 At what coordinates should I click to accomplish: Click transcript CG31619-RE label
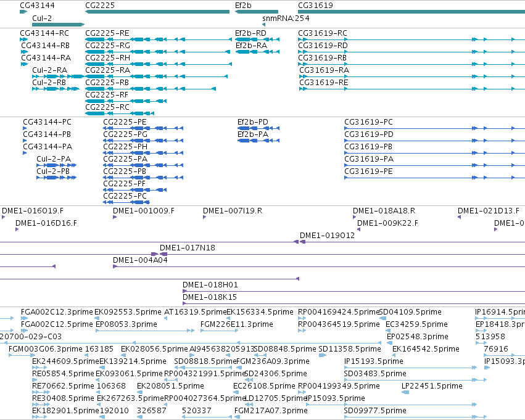[323, 82]
